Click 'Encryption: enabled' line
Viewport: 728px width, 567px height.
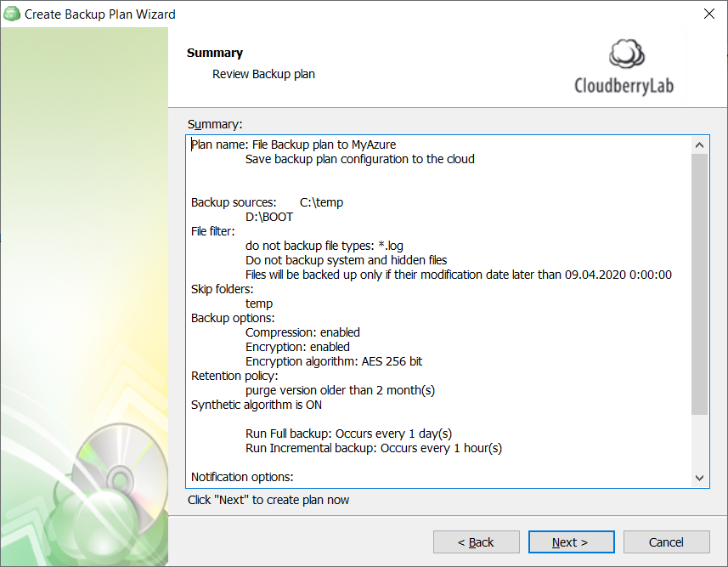297,347
